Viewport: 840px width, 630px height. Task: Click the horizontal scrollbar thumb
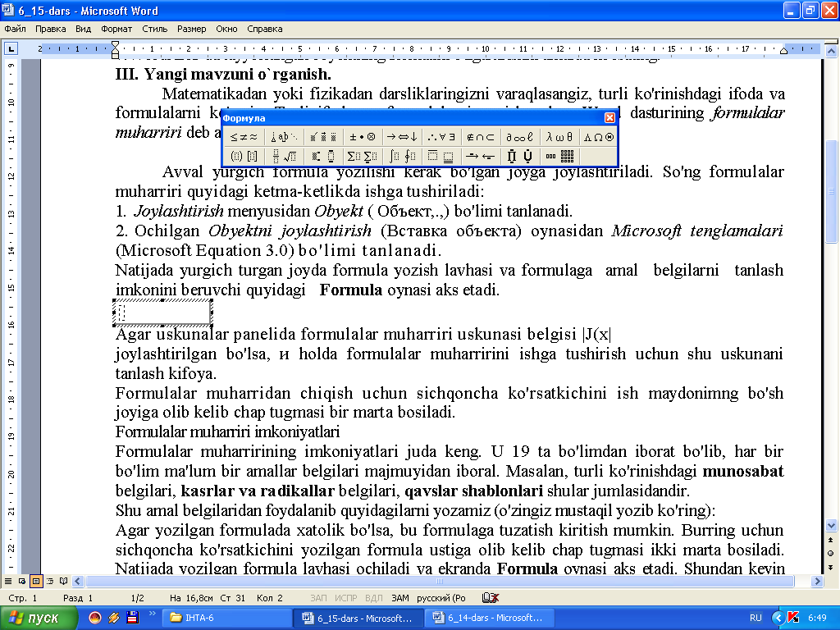[440, 582]
